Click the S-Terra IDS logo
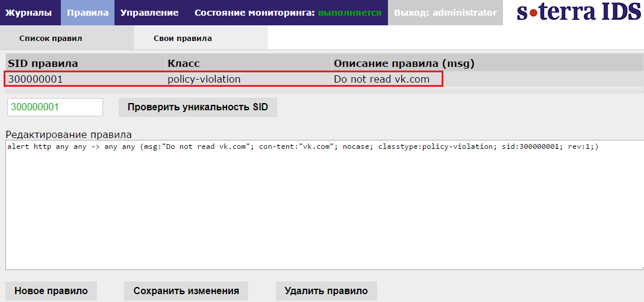644x302 pixels. click(x=578, y=12)
